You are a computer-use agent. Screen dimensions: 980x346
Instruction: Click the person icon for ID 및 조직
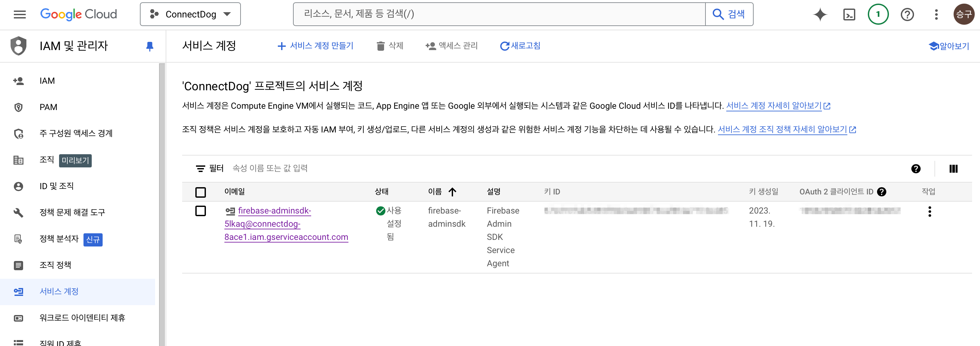[x=18, y=186]
